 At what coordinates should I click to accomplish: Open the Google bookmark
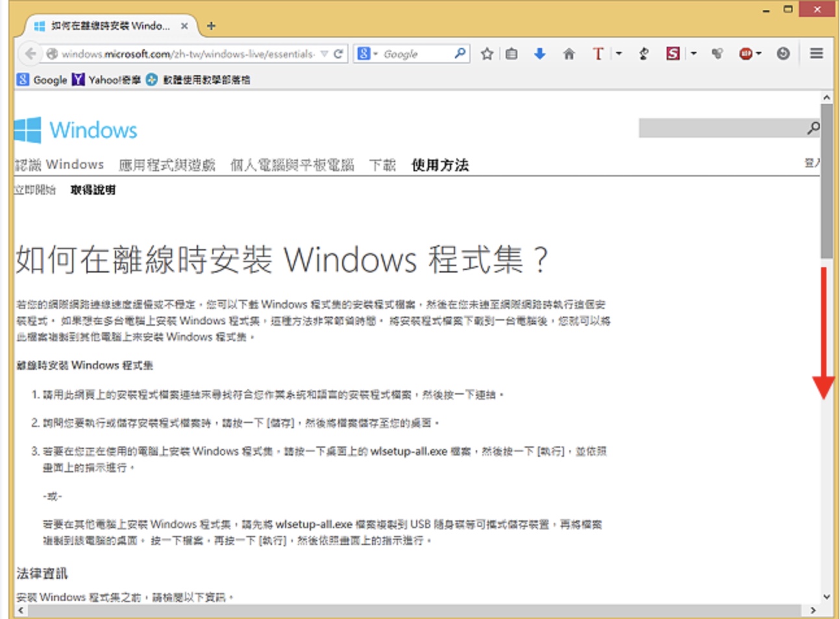tap(42, 80)
